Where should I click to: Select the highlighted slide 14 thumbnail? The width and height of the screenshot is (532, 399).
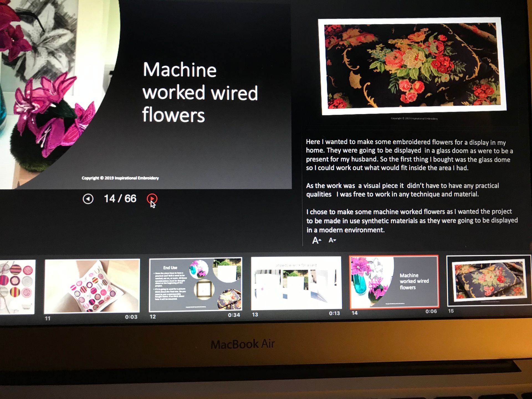point(394,282)
